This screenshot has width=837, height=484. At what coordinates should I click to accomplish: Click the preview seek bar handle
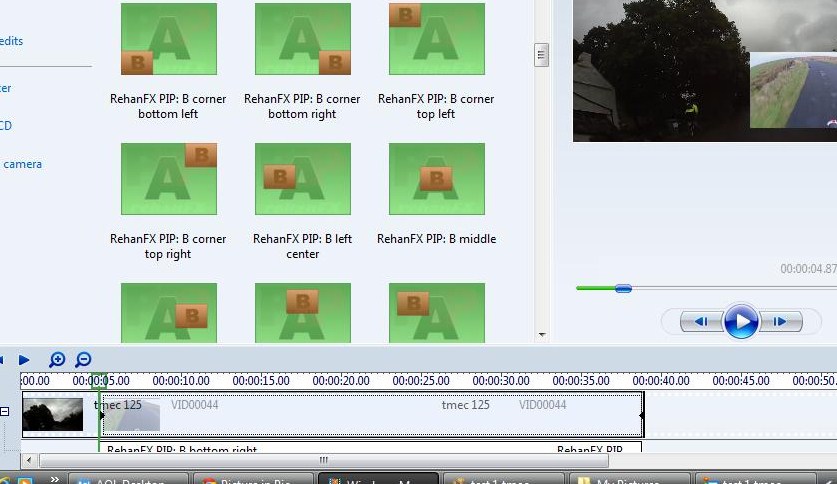[x=623, y=288]
